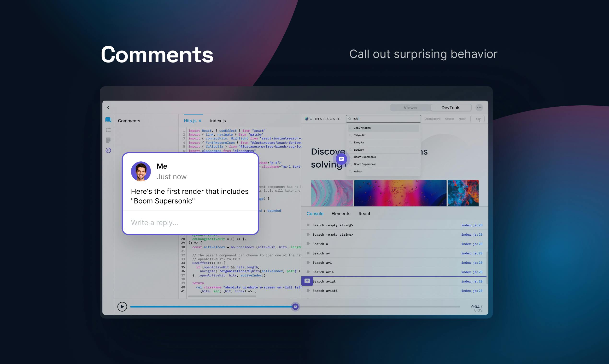Open index.js:20 link for 'Search aviat'
The width and height of the screenshot is (609, 364).
pos(472,281)
